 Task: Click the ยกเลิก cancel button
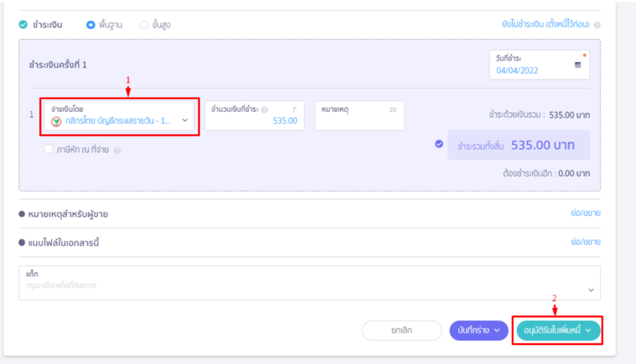pos(402,330)
